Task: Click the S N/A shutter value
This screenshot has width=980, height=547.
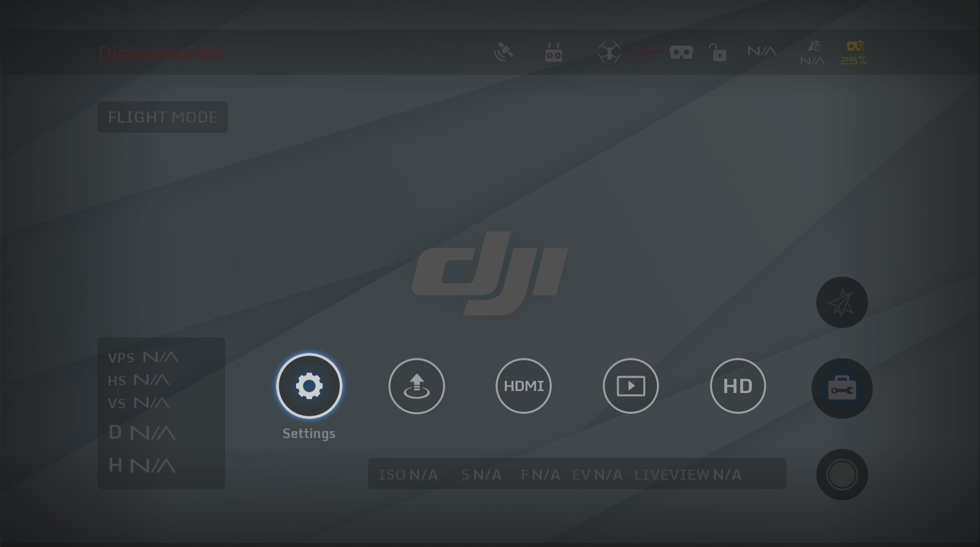Action: click(x=482, y=475)
